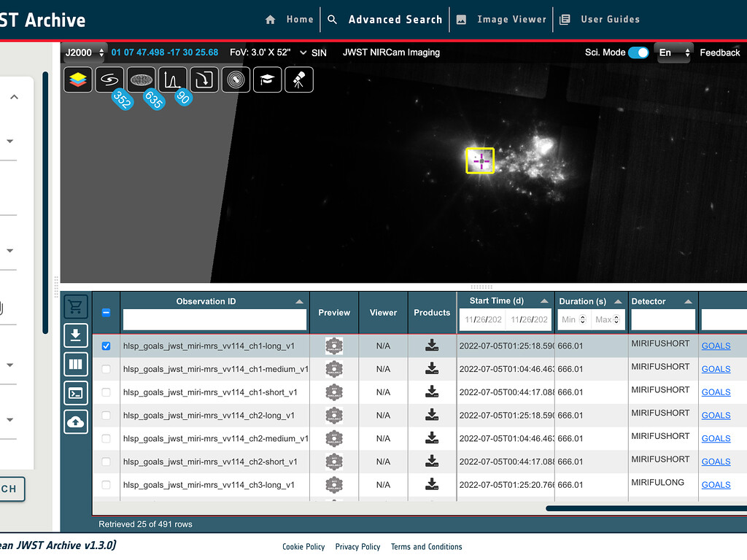
Task: Open the En language selector
Action: pyautogui.click(x=674, y=52)
